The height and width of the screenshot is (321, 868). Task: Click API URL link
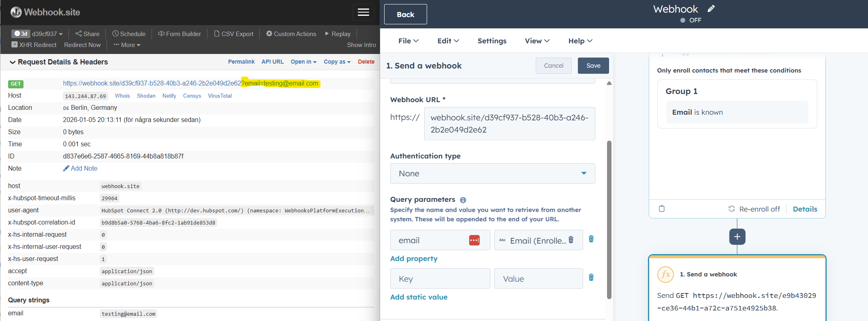272,62
